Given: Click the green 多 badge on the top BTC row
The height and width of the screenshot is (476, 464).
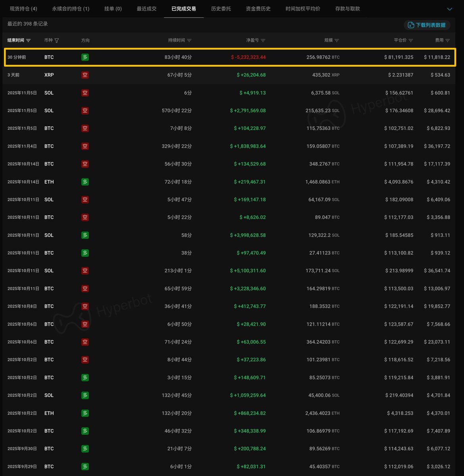Looking at the screenshot, I should pyautogui.click(x=85, y=57).
